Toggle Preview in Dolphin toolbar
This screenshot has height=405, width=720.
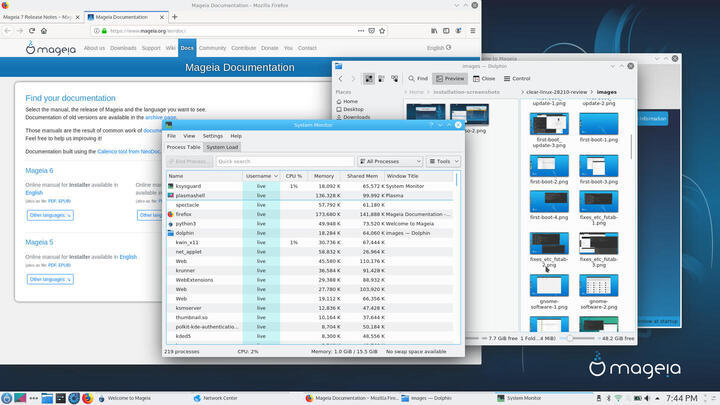(450, 79)
